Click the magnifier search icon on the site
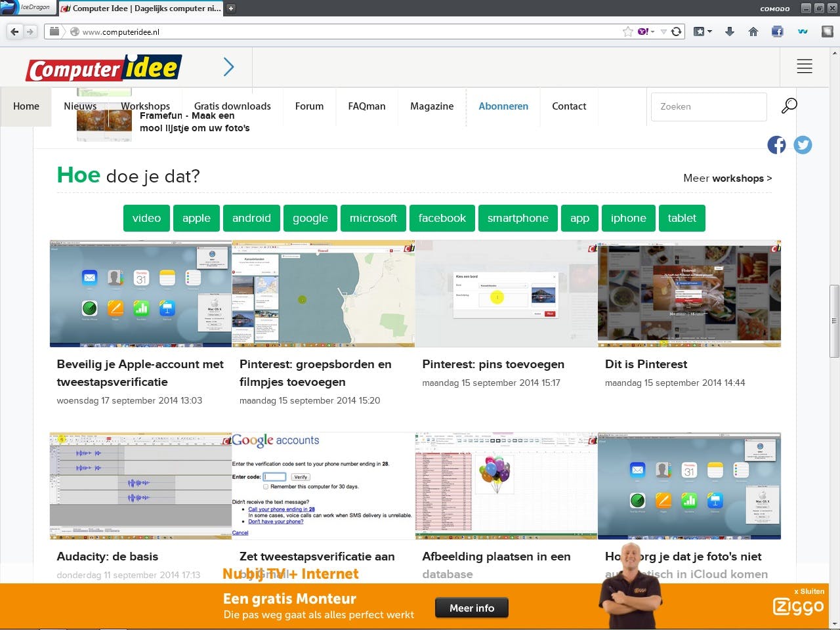 [789, 105]
